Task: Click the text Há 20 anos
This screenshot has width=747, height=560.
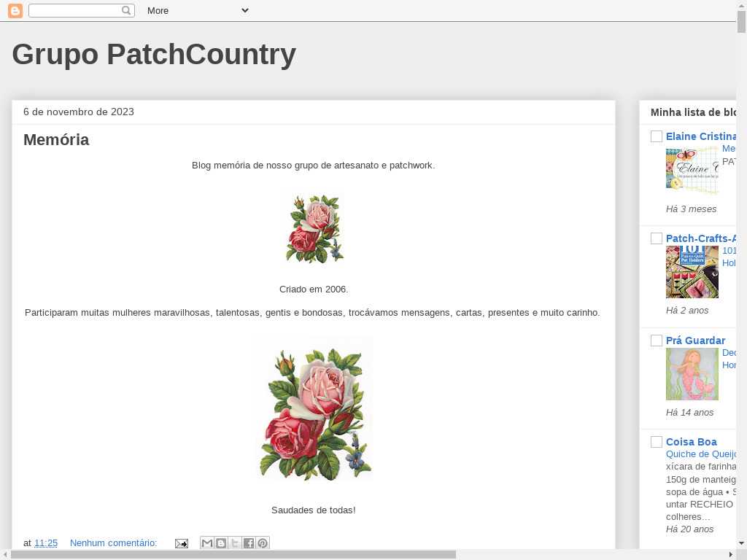Action: click(x=690, y=529)
